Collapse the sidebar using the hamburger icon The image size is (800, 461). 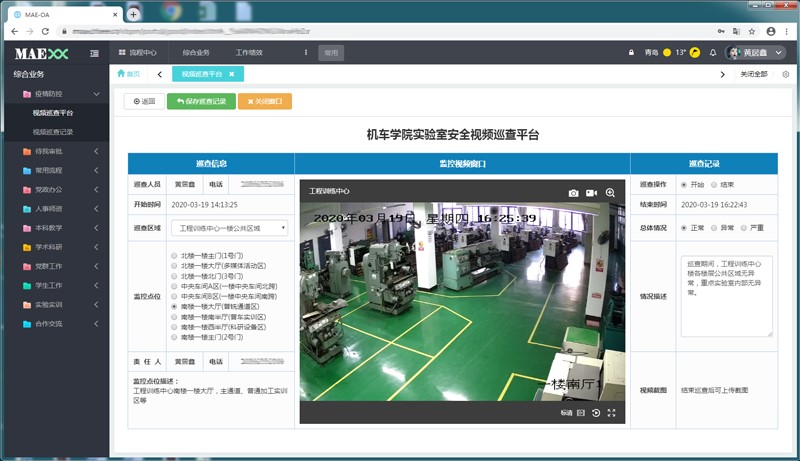tap(94, 53)
